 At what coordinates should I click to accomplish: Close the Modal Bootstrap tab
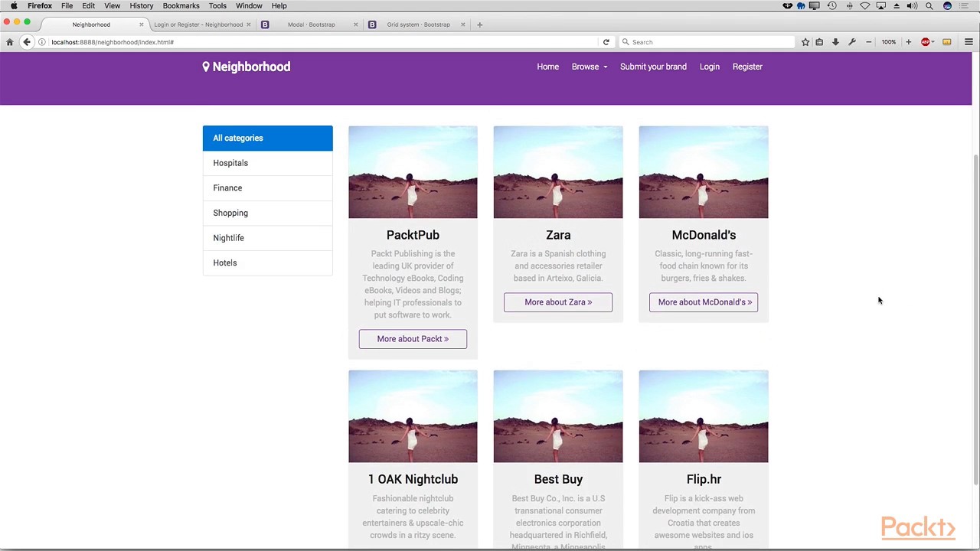point(355,24)
